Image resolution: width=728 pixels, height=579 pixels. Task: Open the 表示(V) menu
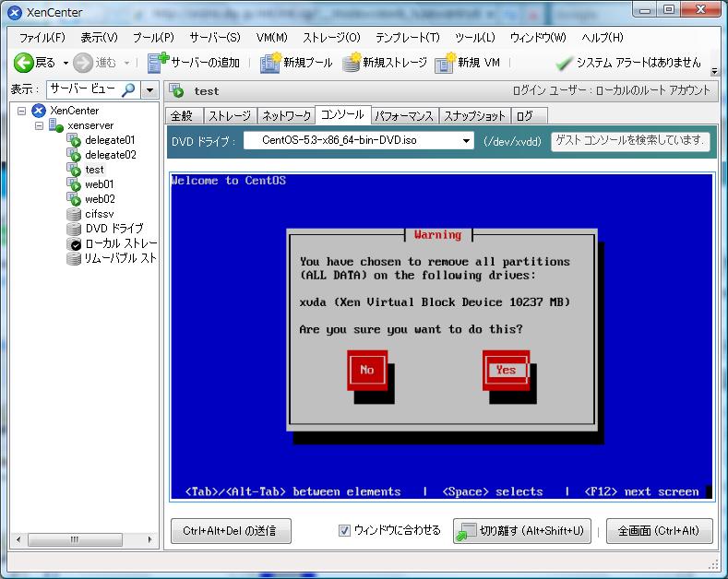pyautogui.click(x=100, y=38)
